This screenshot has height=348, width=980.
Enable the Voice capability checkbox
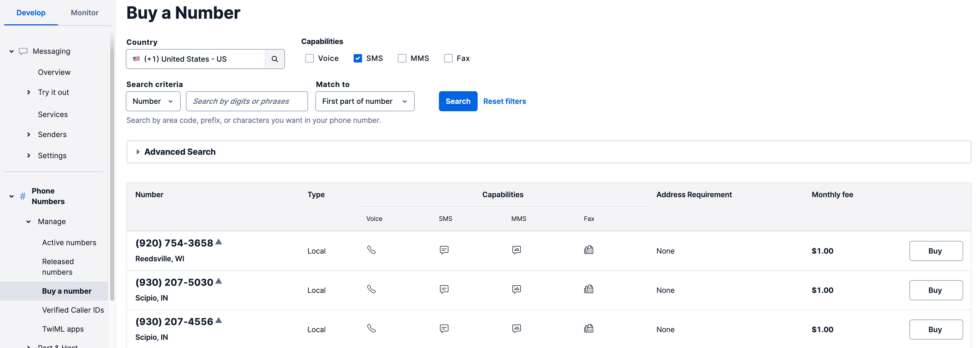pyautogui.click(x=310, y=58)
